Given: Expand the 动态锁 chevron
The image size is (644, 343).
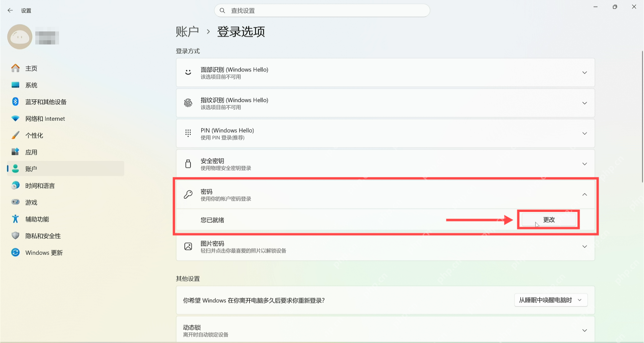Looking at the screenshot, I should tap(585, 330).
